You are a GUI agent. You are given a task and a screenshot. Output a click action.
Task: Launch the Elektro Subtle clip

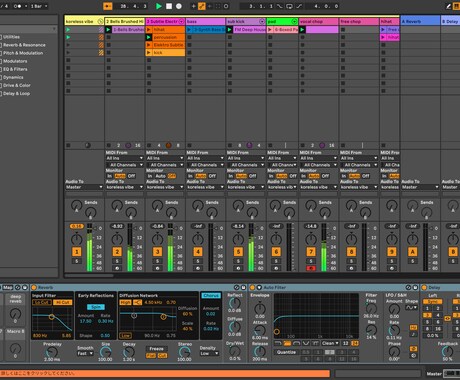coord(149,45)
